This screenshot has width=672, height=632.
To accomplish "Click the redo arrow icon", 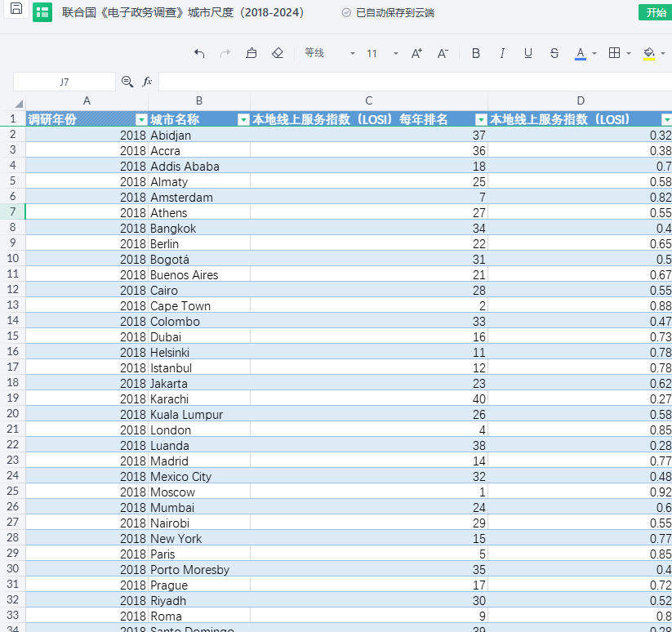I will 225,53.
